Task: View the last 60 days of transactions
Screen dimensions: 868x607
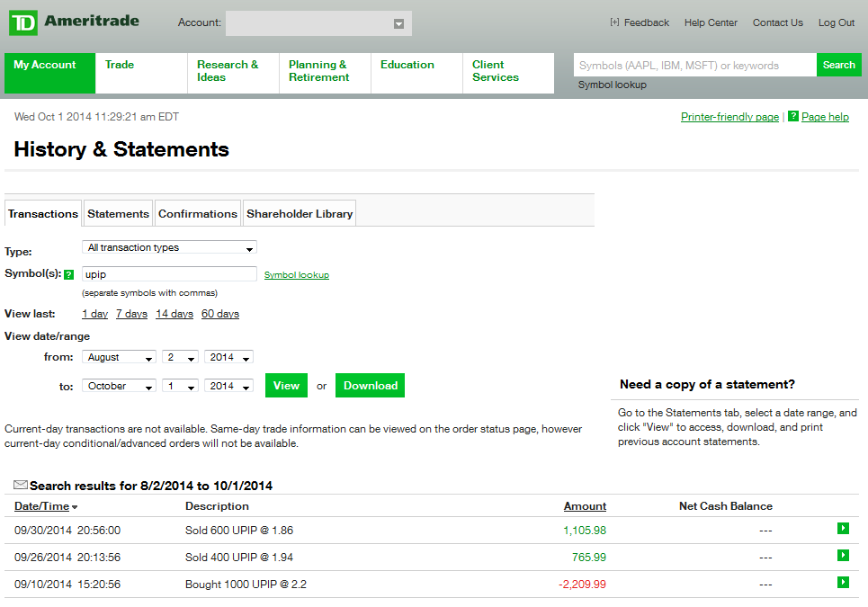Action: pyautogui.click(x=220, y=314)
